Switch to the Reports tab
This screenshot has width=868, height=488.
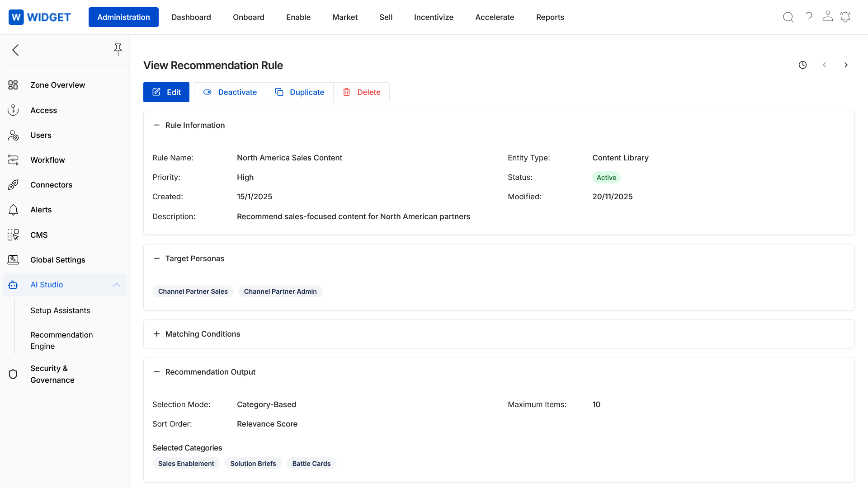point(550,17)
